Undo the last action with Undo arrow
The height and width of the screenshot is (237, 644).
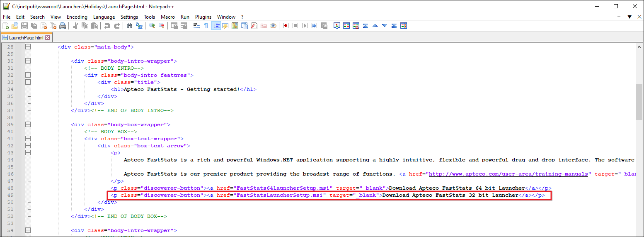107,26
